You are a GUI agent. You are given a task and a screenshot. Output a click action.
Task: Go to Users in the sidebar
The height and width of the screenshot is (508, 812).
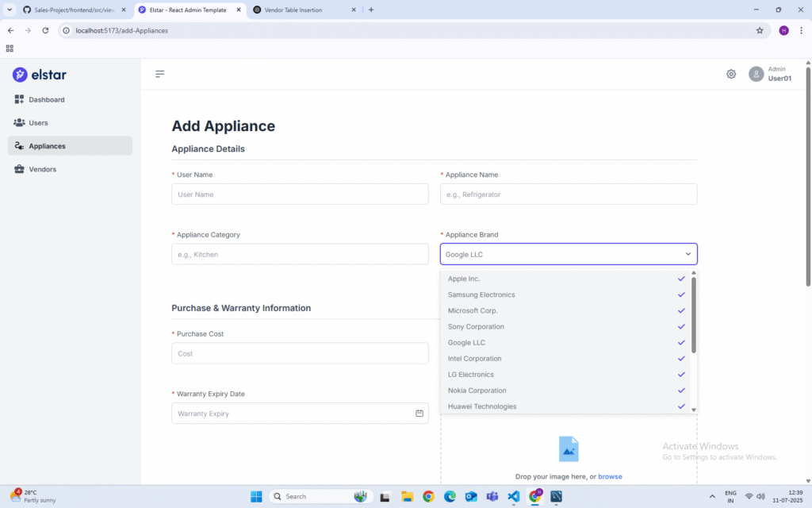(x=70, y=123)
